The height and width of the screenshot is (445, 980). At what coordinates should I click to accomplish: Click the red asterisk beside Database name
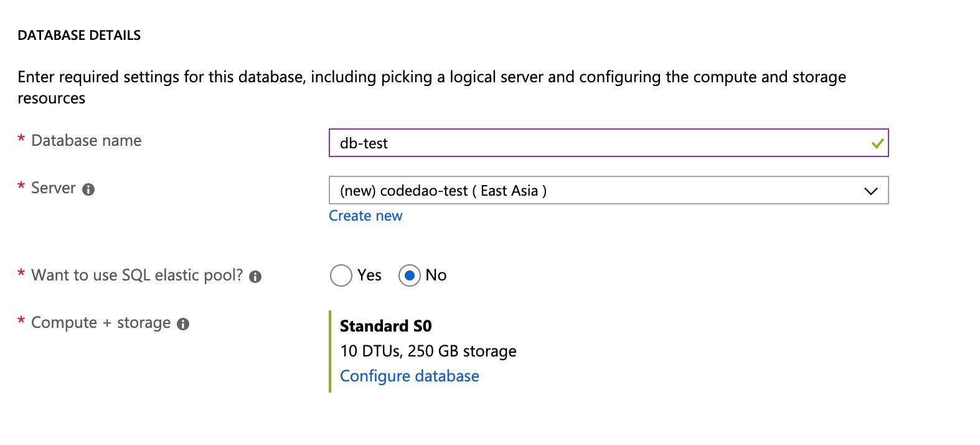(x=21, y=139)
